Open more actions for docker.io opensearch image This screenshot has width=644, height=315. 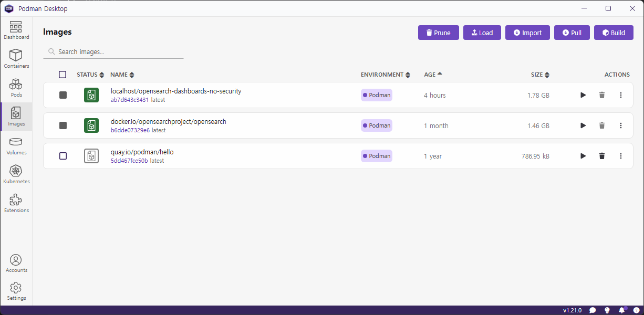point(621,125)
